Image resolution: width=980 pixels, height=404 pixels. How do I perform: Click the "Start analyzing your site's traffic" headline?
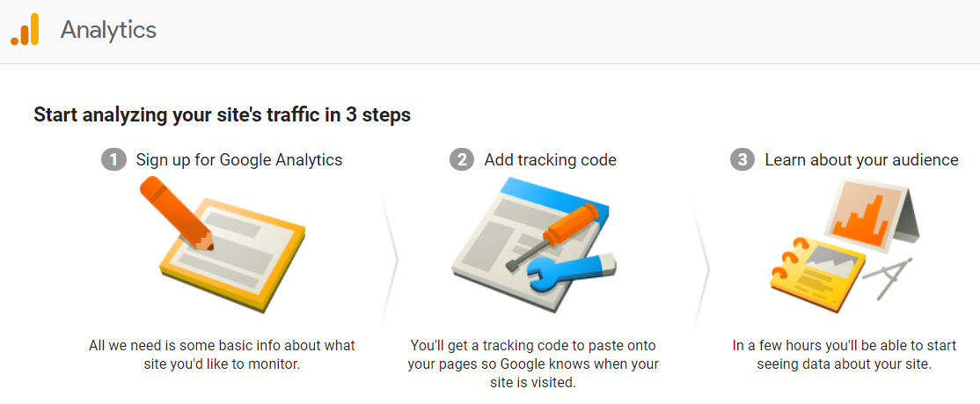(222, 115)
